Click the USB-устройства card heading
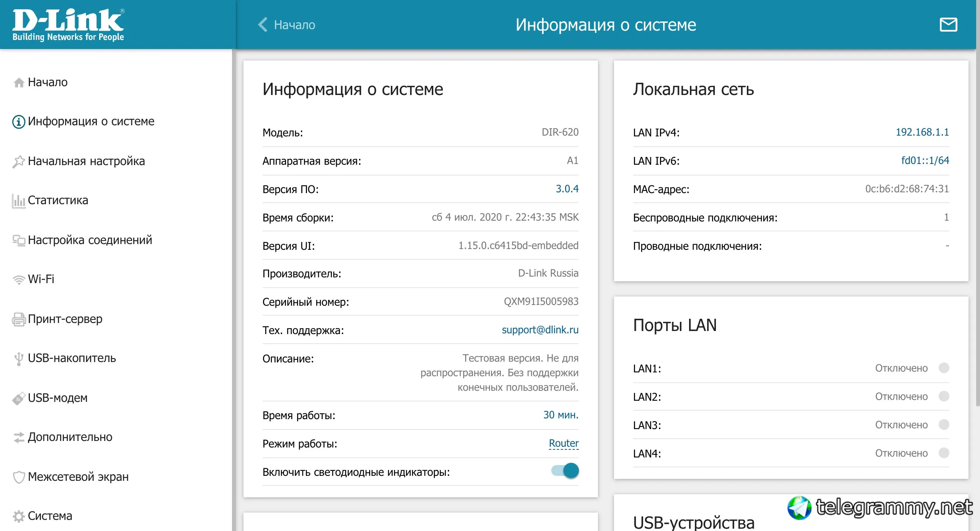 point(694,522)
